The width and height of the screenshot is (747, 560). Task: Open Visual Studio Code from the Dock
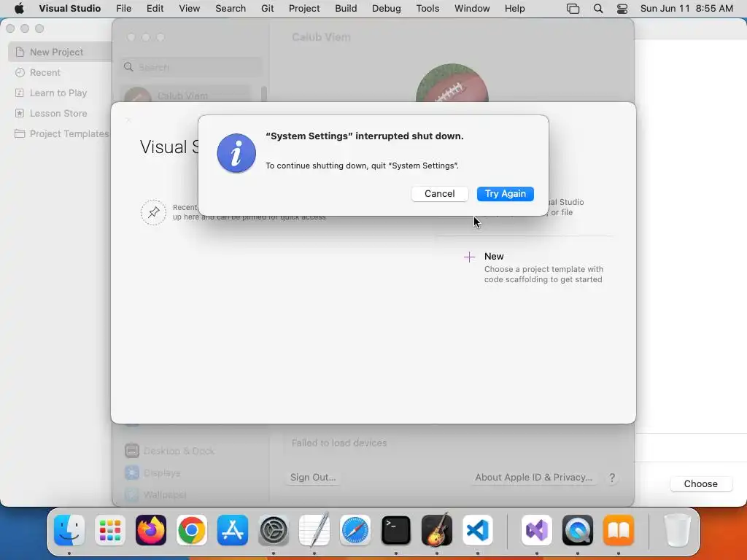[x=478, y=530]
